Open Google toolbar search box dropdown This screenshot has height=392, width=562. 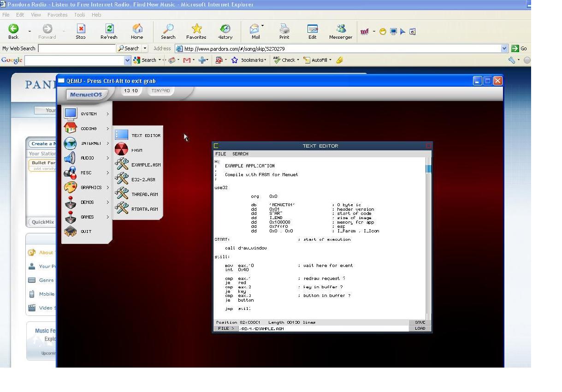(x=128, y=60)
